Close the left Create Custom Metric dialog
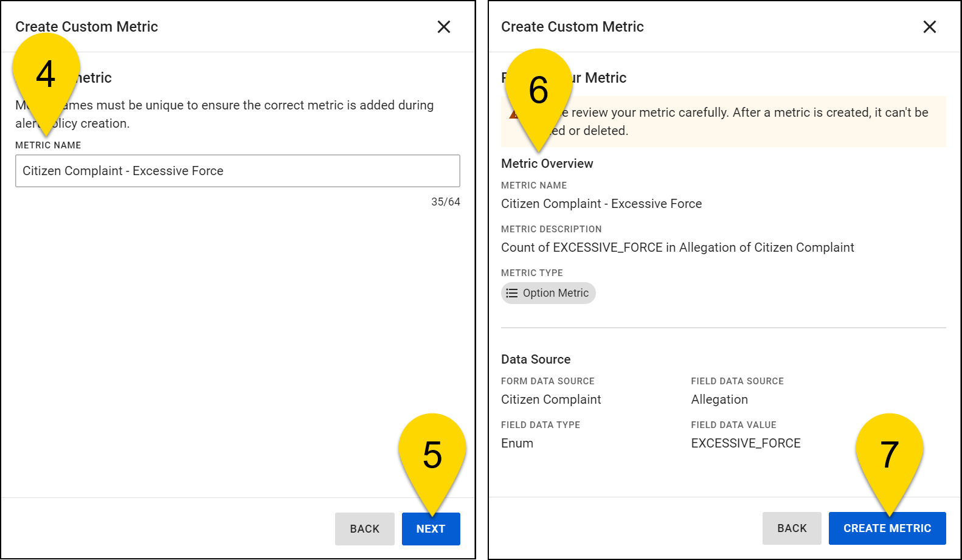Viewport: 962px width, 560px height. [x=444, y=27]
